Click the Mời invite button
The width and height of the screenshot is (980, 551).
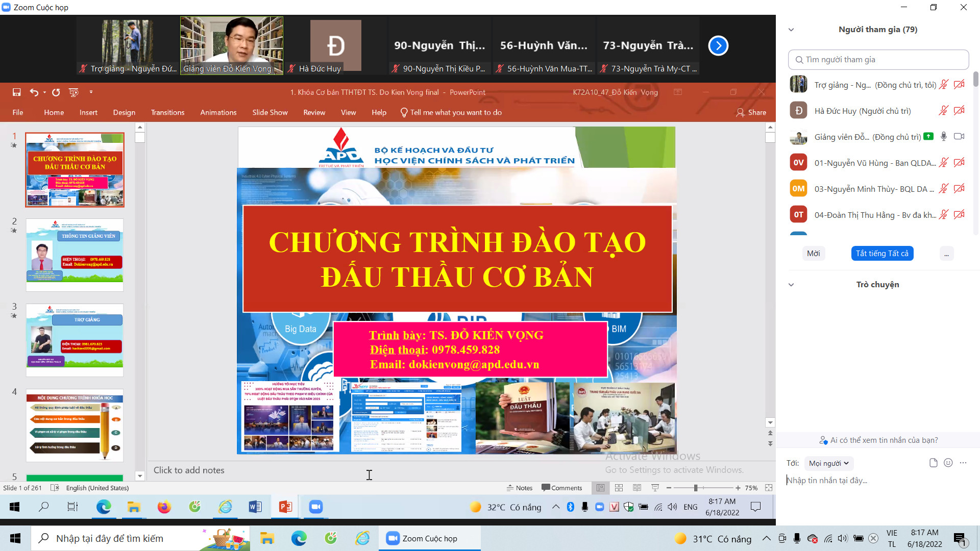coord(813,254)
